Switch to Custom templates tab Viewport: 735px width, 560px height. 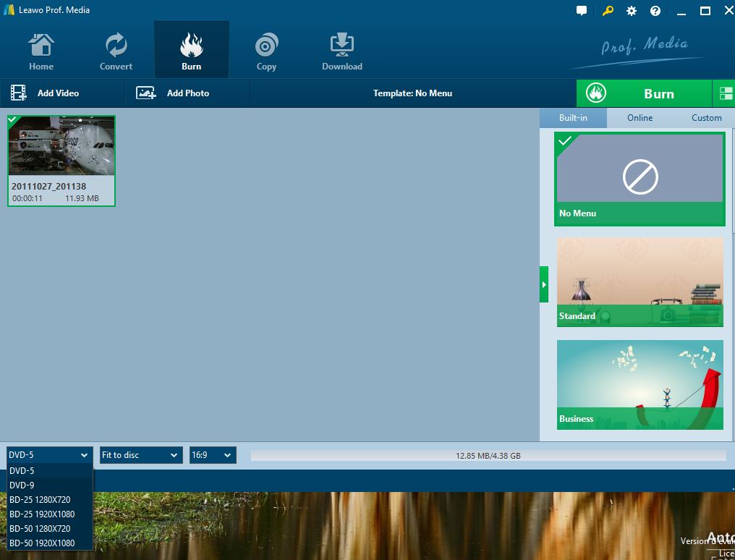[706, 118]
